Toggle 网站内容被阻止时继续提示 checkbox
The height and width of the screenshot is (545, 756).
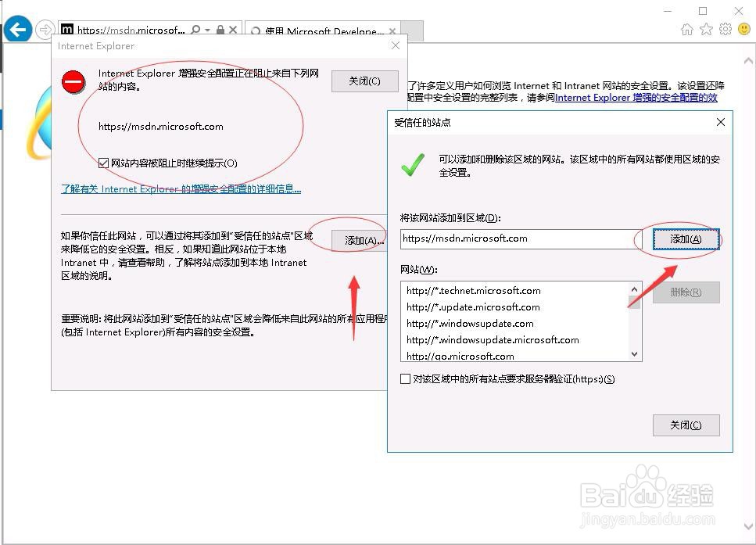coord(103,163)
